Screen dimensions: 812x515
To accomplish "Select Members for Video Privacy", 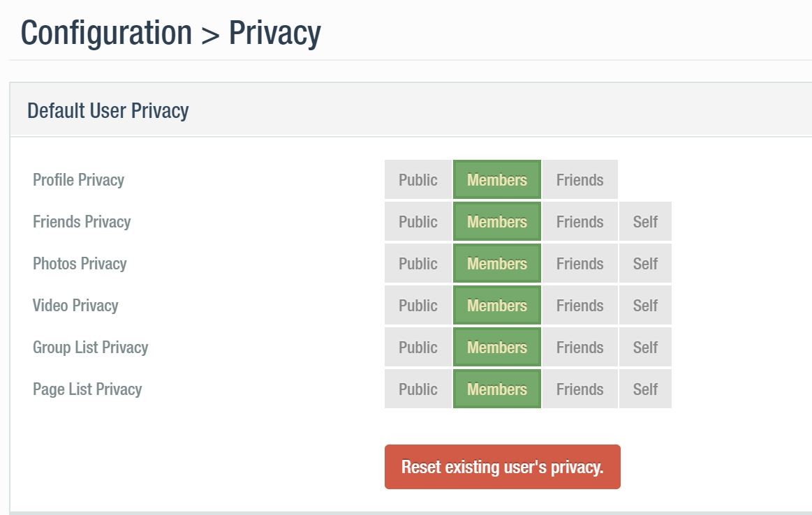I will click(497, 306).
